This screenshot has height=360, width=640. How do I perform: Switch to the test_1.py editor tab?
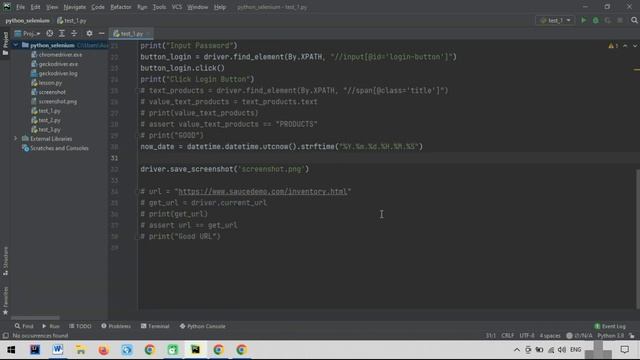coord(131,33)
